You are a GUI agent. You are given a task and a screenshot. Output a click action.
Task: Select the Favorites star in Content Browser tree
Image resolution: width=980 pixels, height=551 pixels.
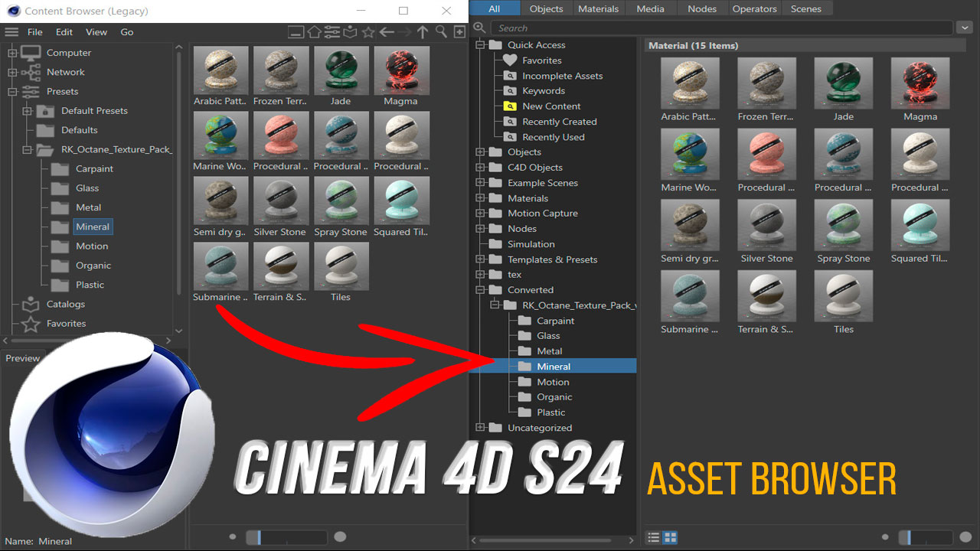31,324
